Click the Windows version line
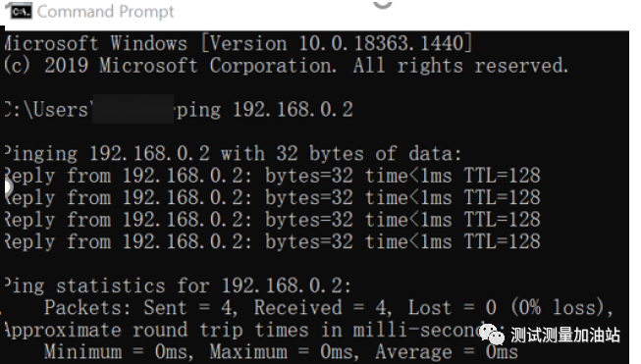Viewport: 641px width, 364px height. click(238, 43)
